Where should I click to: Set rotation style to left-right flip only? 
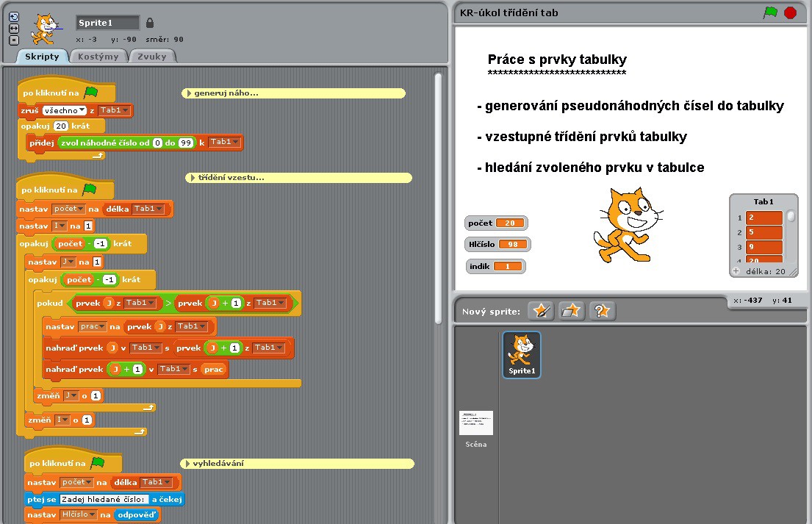(x=13, y=28)
